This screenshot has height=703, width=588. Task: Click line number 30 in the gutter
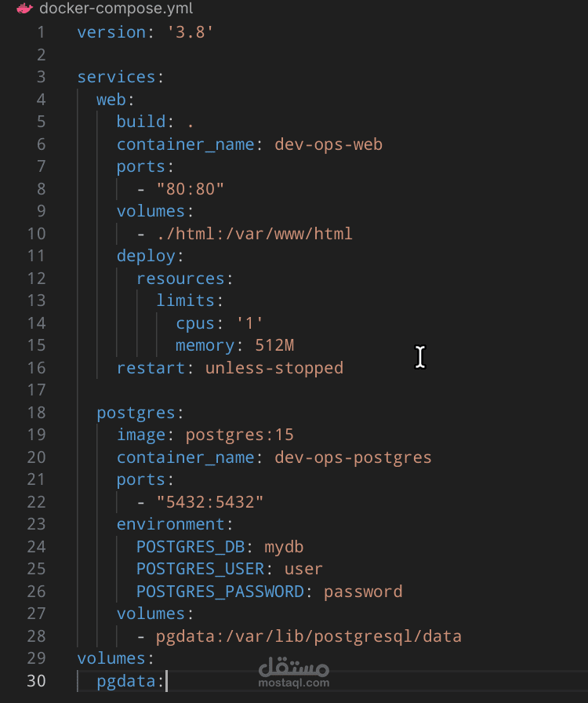36,680
